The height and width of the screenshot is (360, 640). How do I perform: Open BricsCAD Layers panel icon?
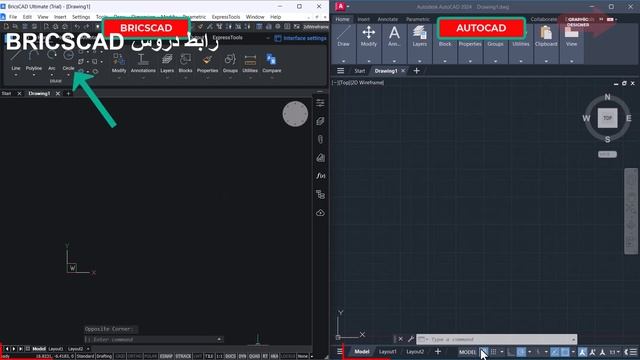[167, 60]
